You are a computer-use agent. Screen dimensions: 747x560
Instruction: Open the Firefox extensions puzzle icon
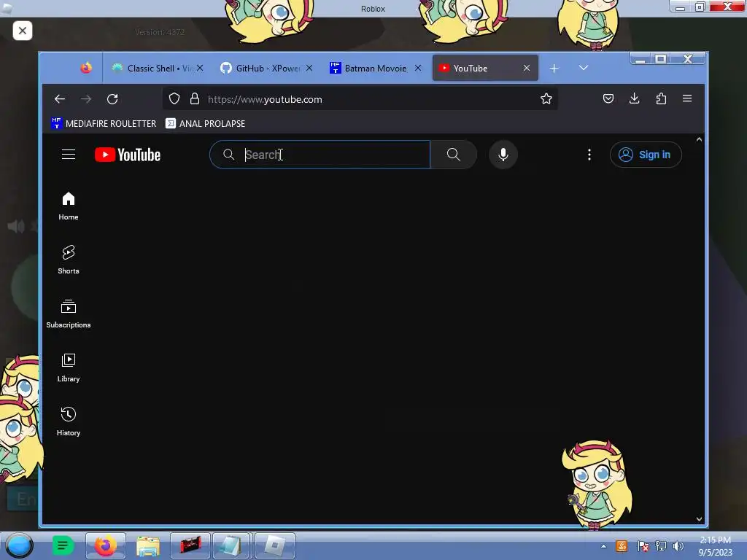[x=661, y=98]
